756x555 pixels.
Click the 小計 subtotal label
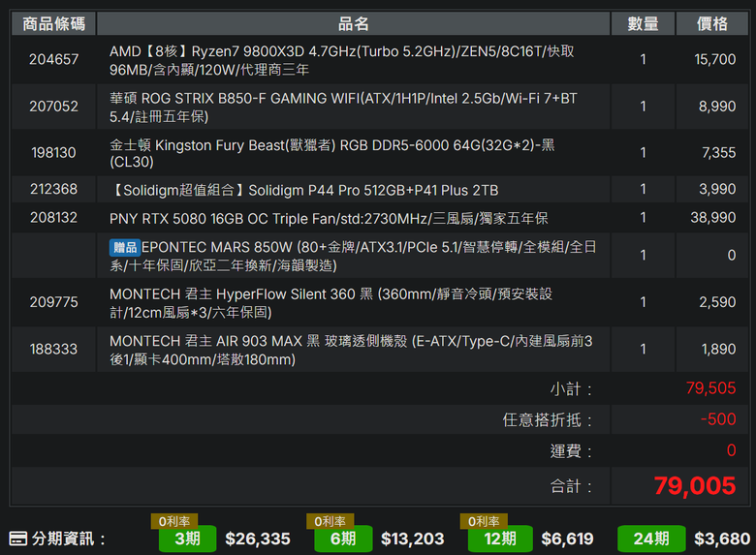(571, 388)
